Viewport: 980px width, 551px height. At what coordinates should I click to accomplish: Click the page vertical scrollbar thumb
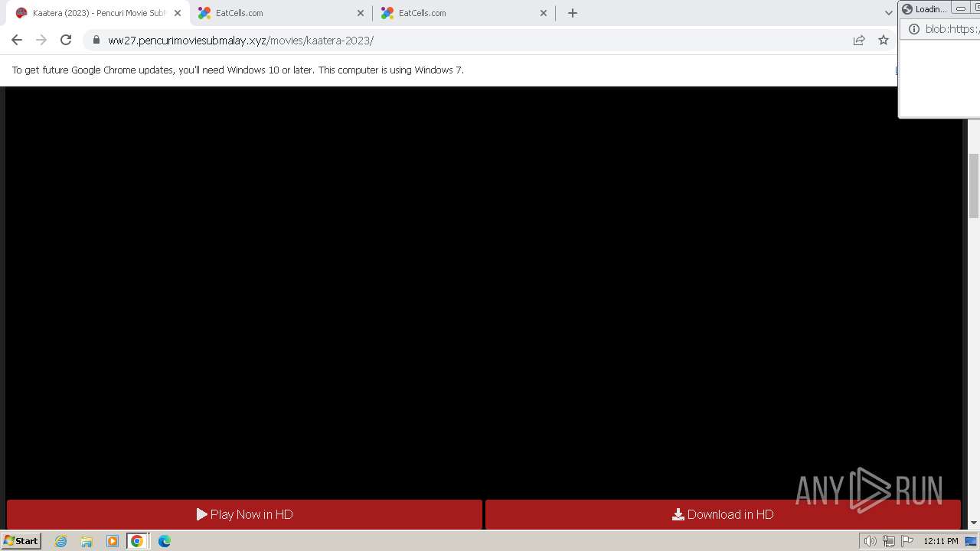974,185
